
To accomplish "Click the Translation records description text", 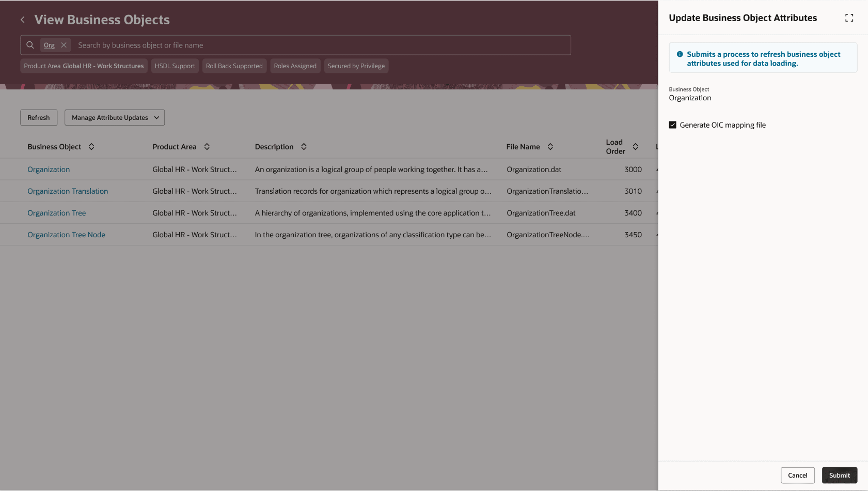I will point(373,191).
